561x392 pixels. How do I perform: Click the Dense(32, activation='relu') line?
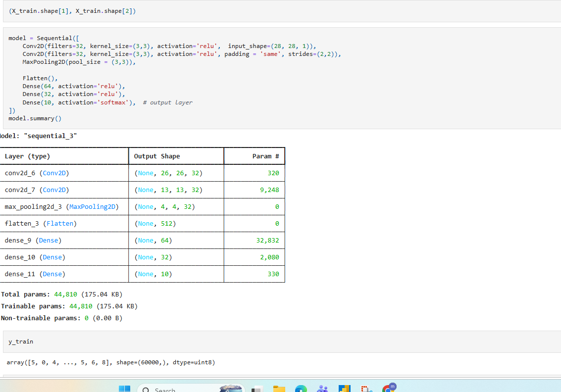[74, 94]
